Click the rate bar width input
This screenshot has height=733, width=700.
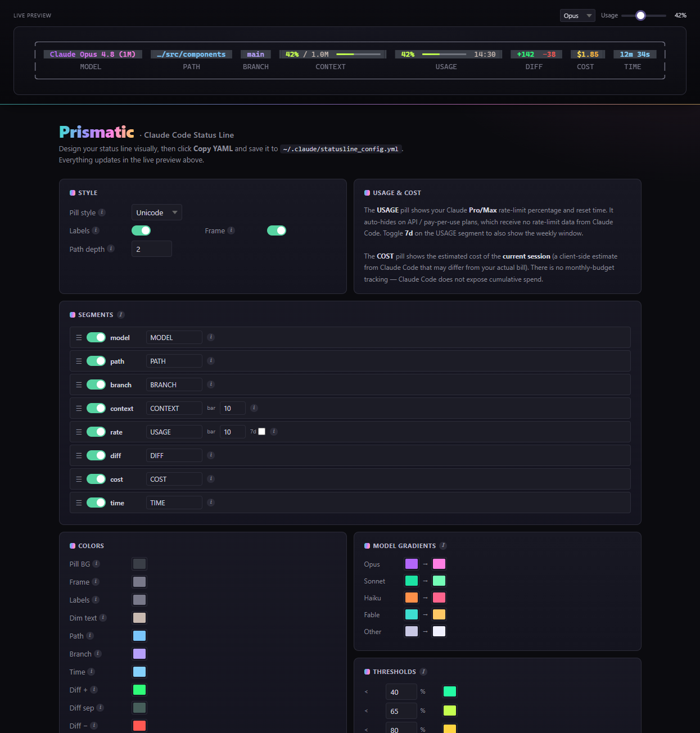coord(233,432)
